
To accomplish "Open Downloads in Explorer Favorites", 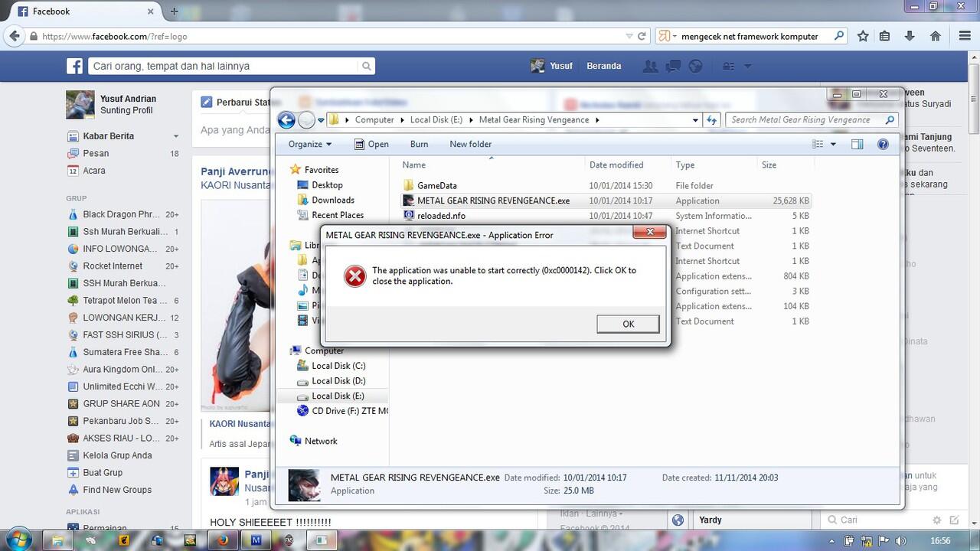I will point(333,200).
